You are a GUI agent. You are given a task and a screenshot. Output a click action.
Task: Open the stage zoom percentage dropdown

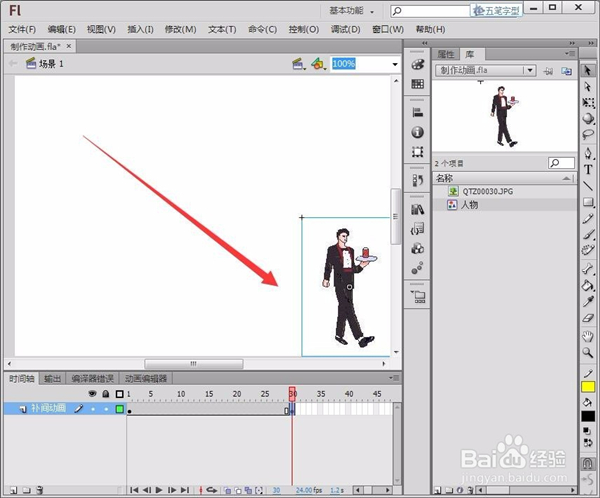(x=395, y=64)
